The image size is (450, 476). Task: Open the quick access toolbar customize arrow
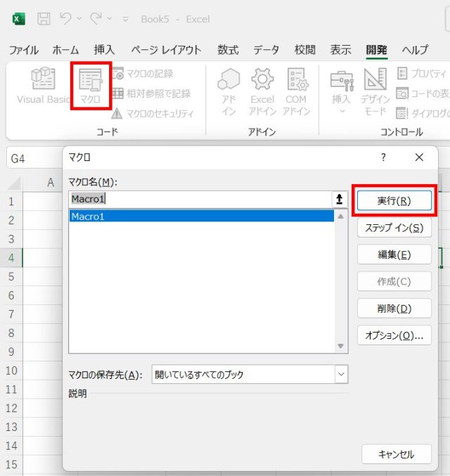[x=125, y=20]
